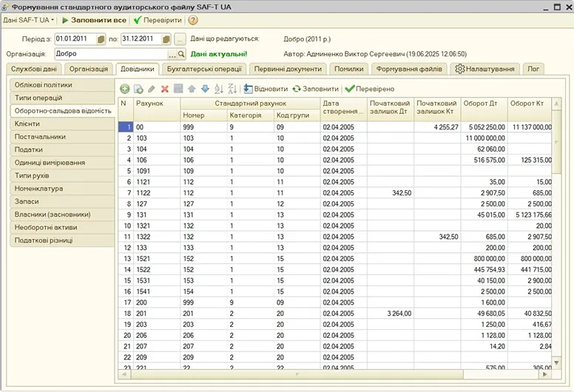
Task: Click the sort descending icon
Action: 232,89
